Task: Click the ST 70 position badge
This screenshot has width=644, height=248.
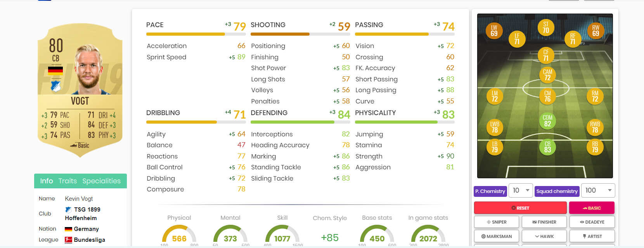Action: click(x=546, y=27)
